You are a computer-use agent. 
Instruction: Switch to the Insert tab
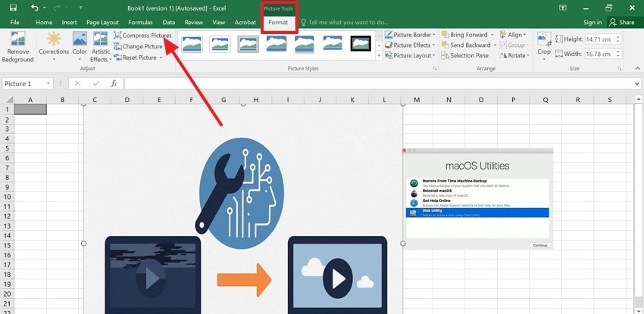tap(70, 22)
